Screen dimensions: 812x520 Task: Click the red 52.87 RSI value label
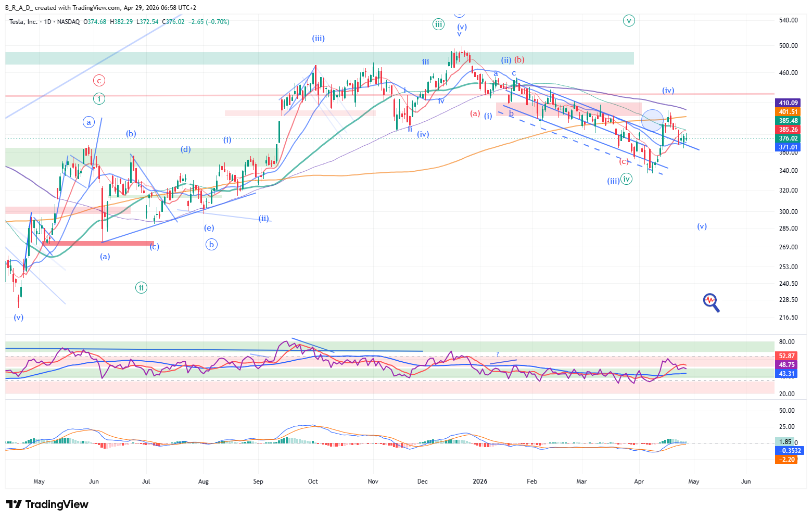pos(786,356)
